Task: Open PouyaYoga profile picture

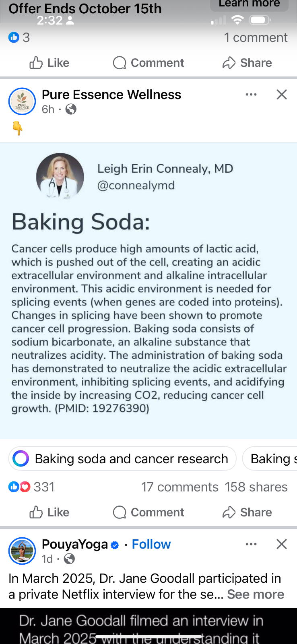Action: tap(22, 551)
